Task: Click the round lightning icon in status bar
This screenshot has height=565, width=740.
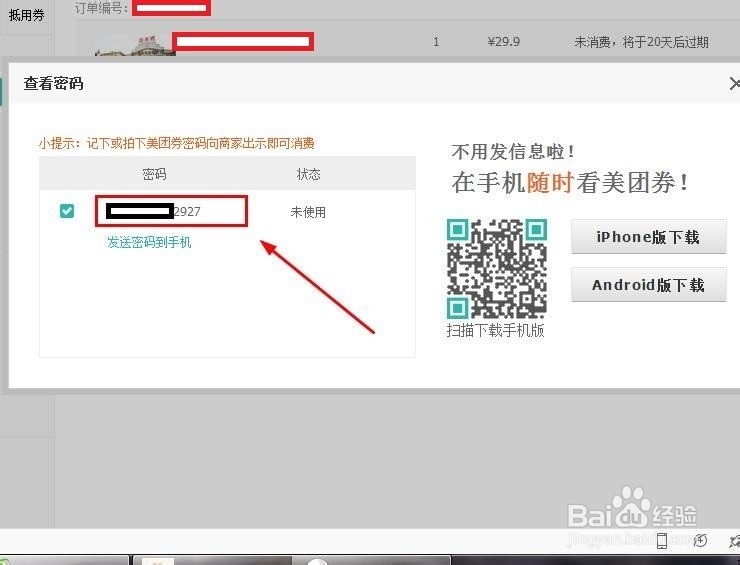Action: click(700, 540)
